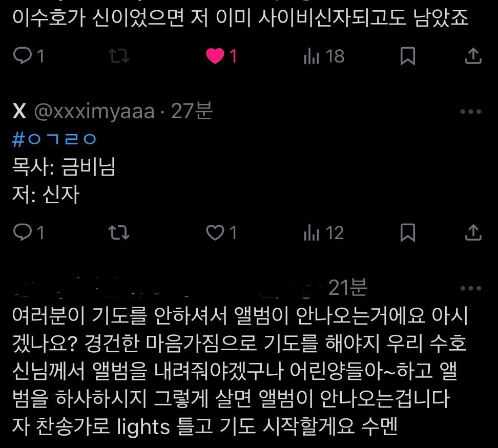Share the @xxximyaaa tweet

click(473, 232)
